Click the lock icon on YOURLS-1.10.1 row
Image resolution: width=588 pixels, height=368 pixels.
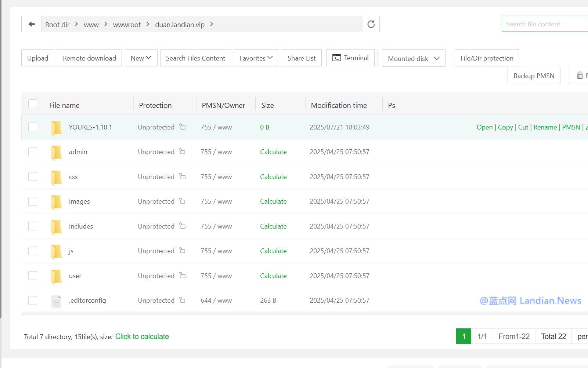click(182, 127)
